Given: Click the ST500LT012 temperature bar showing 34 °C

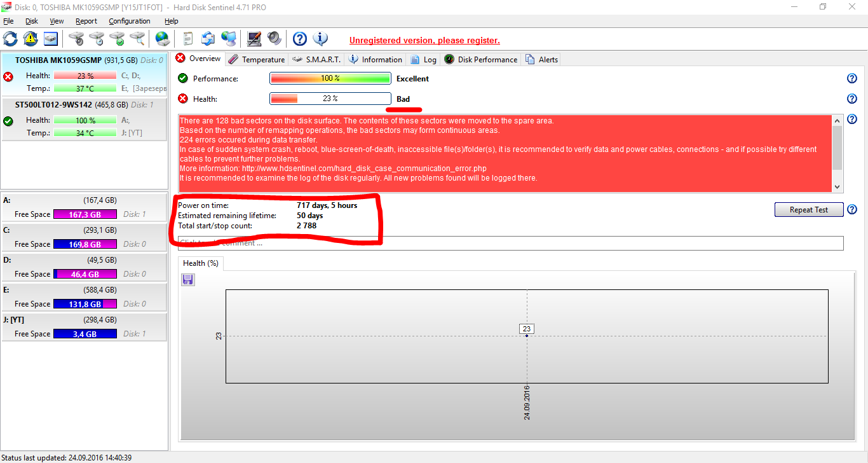Looking at the screenshot, I should (86, 134).
